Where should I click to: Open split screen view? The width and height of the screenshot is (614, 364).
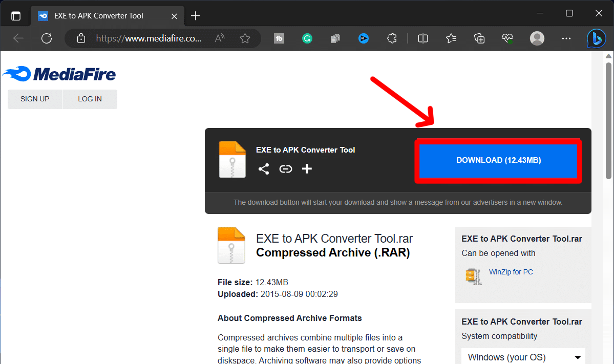tap(422, 38)
